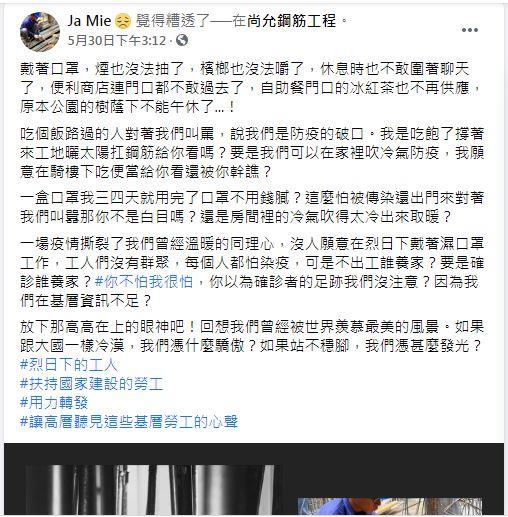The width and height of the screenshot is (508, 517).
Task: Open hashtag #你不怕我很怕
Action: 144,282
